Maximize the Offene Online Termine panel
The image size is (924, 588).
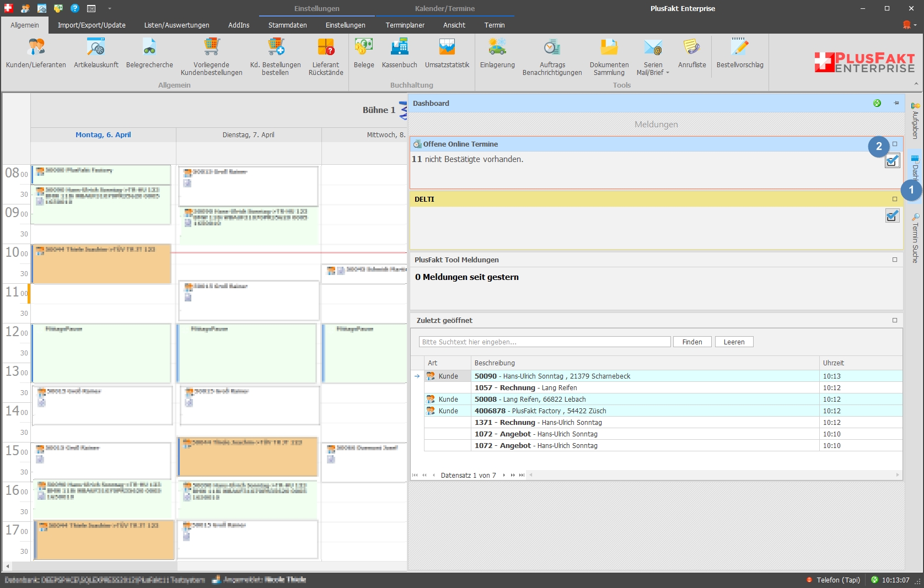(x=895, y=144)
